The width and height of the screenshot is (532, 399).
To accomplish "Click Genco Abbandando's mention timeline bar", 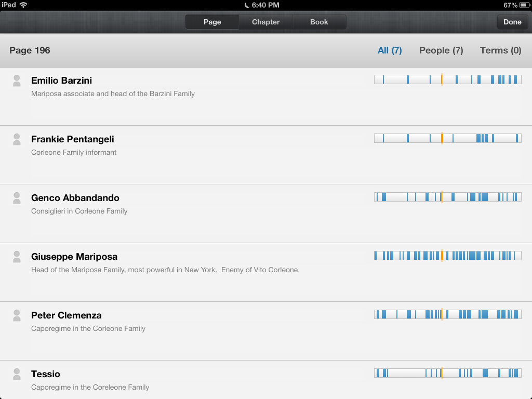I will coord(447,197).
